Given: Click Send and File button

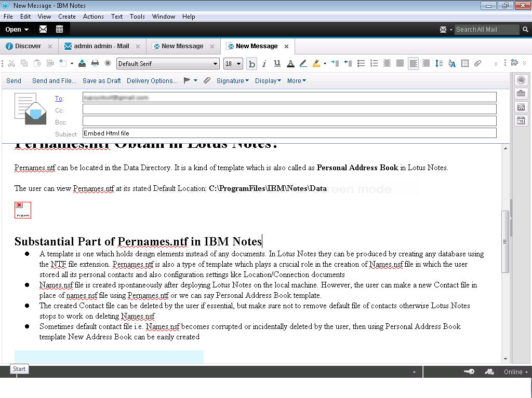Looking at the screenshot, I should (54, 80).
